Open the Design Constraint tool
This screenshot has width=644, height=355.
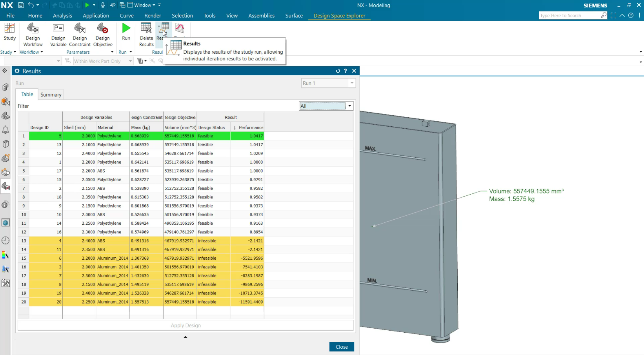click(x=80, y=35)
